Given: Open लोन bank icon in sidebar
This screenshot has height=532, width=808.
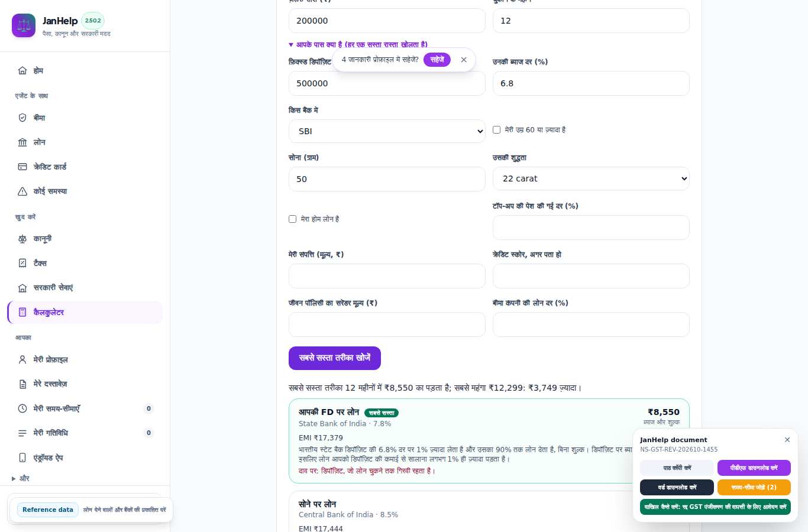Looking at the screenshot, I should [22, 142].
